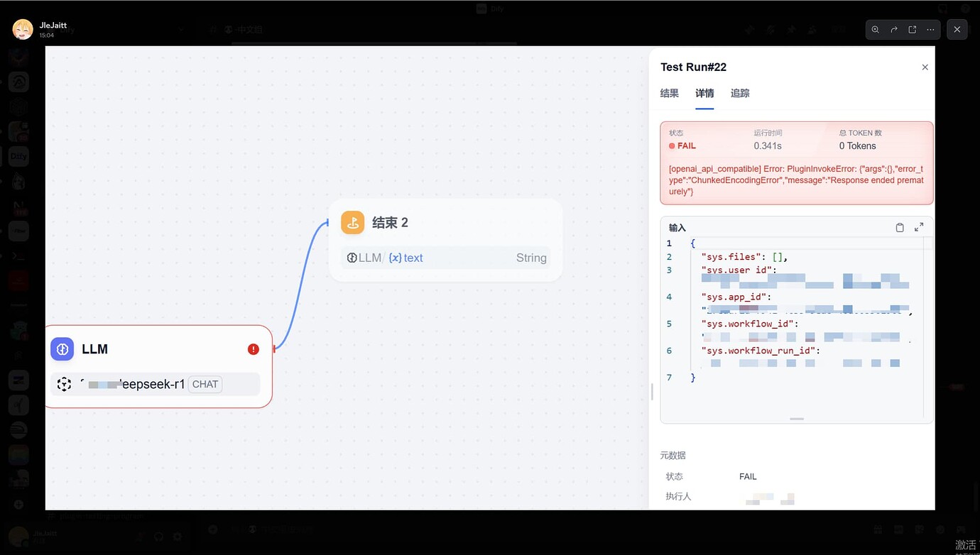This screenshot has height=555, width=980.
Task: Click the model provider icon beside deepseek-r1
Action: [x=64, y=385]
